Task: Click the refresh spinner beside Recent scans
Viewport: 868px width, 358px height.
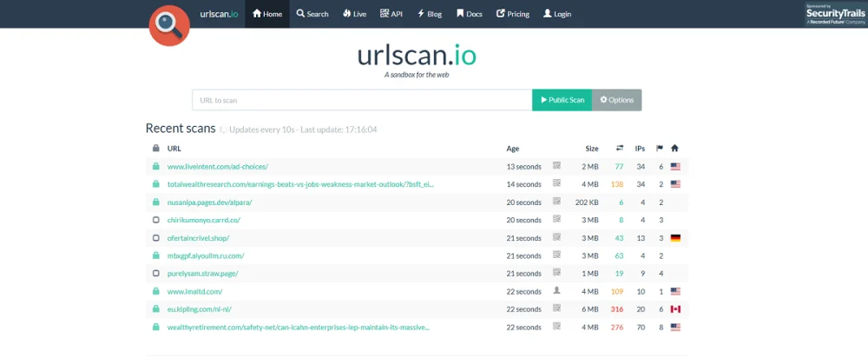Action: tap(222, 129)
